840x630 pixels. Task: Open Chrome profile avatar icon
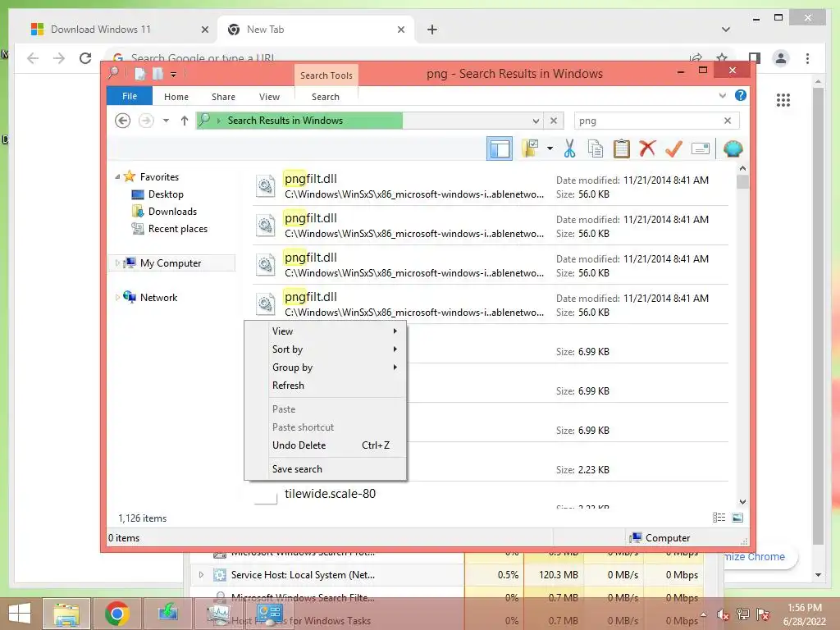pos(781,58)
